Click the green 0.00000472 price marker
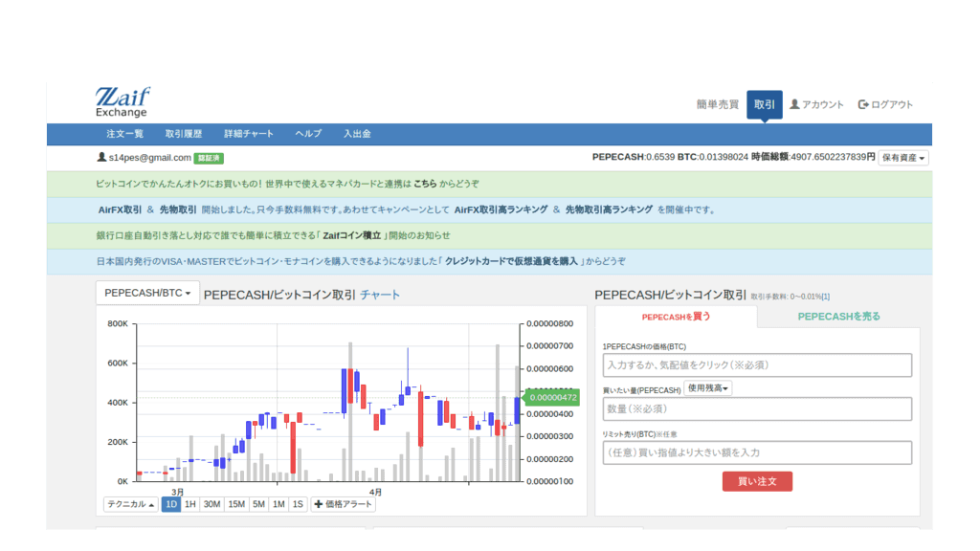 (552, 397)
